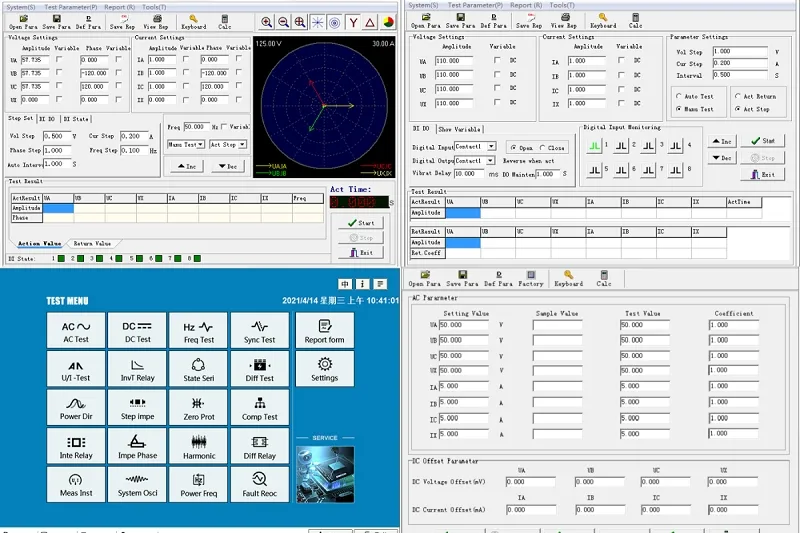Open the Harmonic test tile
This screenshot has width=800, height=533.
[198, 444]
